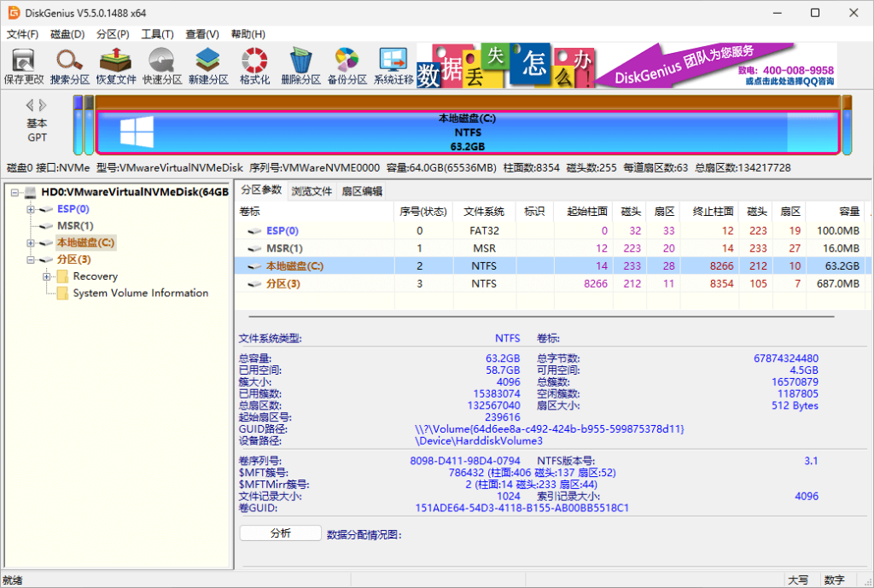Expand the Recovery folder in tree
The height and width of the screenshot is (588, 874).
(x=47, y=277)
